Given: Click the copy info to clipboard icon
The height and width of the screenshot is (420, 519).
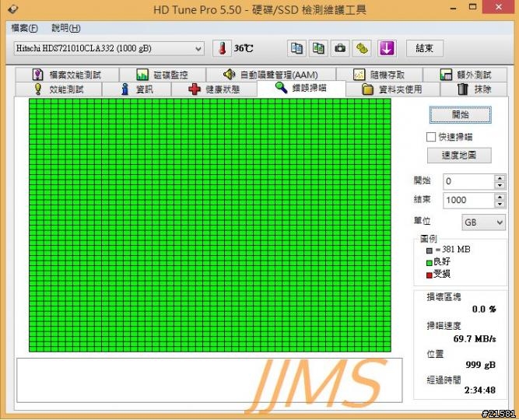Looking at the screenshot, I should (296, 48).
